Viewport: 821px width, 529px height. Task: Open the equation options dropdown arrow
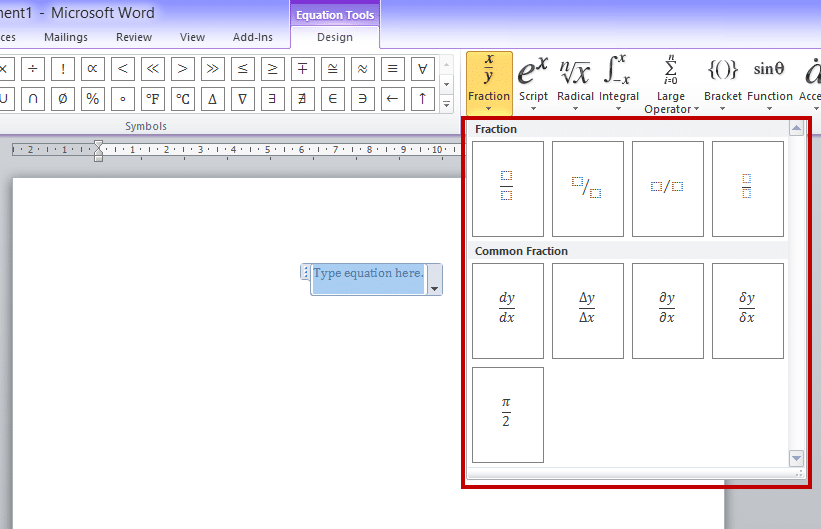(434, 288)
